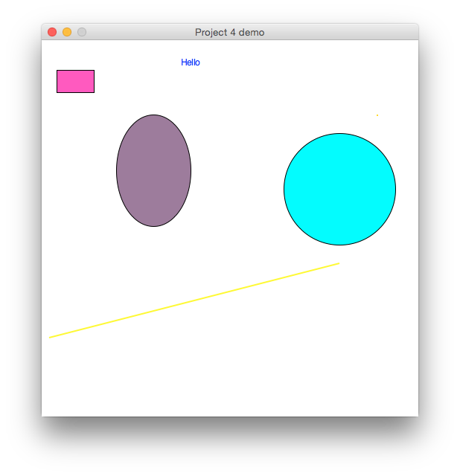460x476 pixels.
Task: Click the disabled gray zoom button
Action: coord(82,32)
